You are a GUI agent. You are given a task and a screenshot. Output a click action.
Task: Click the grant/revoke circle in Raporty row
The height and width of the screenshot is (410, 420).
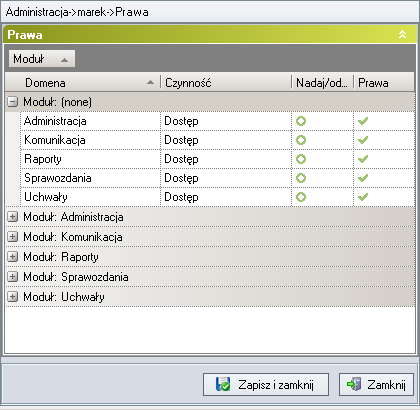(x=301, y=159)
